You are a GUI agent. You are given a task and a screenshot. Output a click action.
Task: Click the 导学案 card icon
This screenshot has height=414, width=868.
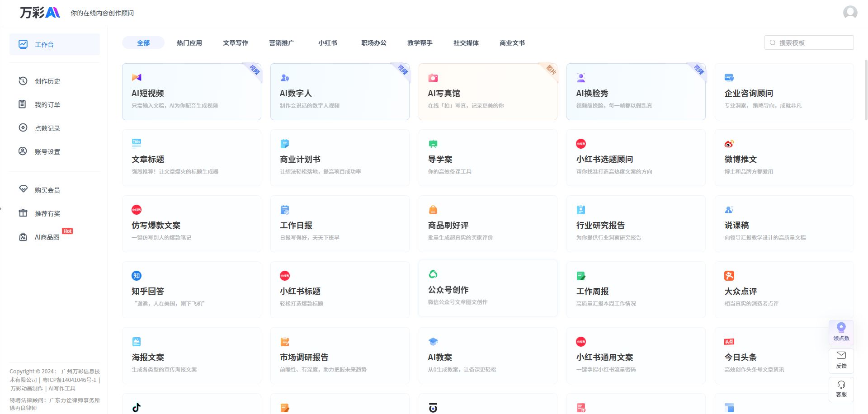coord(433,144)
